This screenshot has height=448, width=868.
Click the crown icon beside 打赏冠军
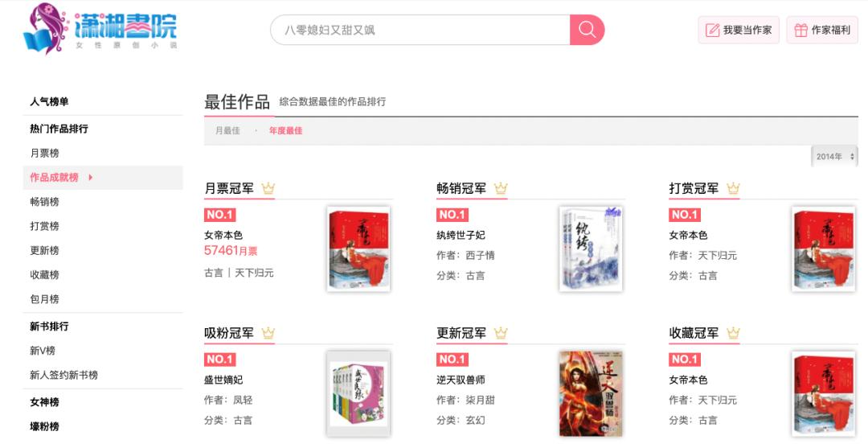click(x=733, y=188)
